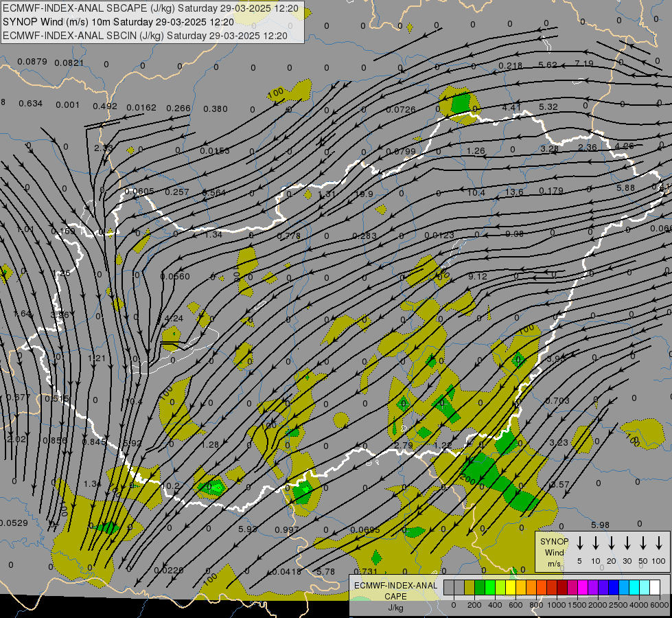Click the map value 2.33
Image resolution: width=672 pixels, height=618 pixels.
[103, 148]
